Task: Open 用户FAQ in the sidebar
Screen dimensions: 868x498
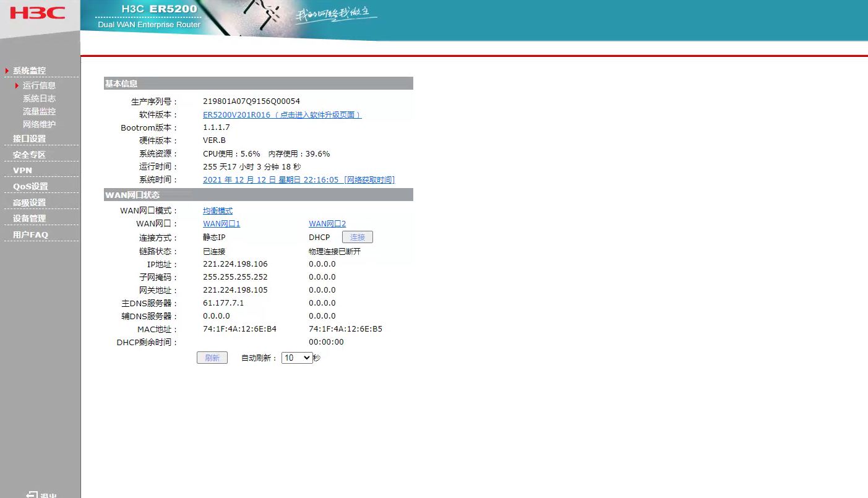Action: point(30,234)
